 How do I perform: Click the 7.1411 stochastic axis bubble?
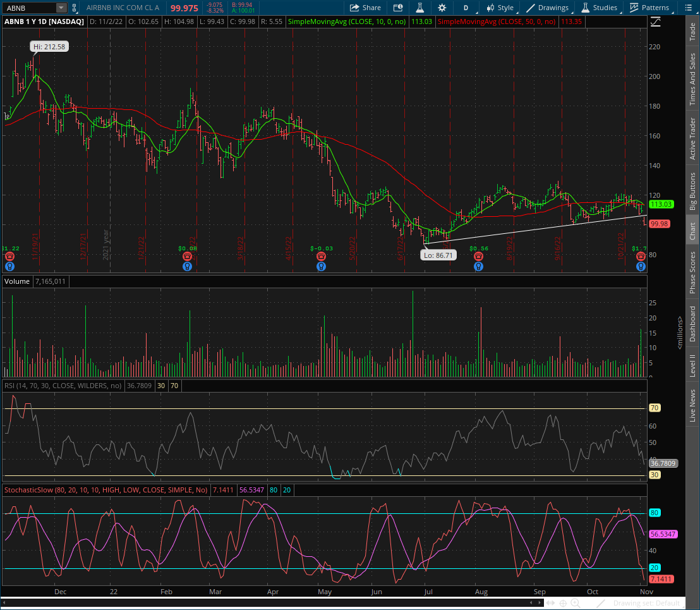pyautogui.click(x=661, y=579)
